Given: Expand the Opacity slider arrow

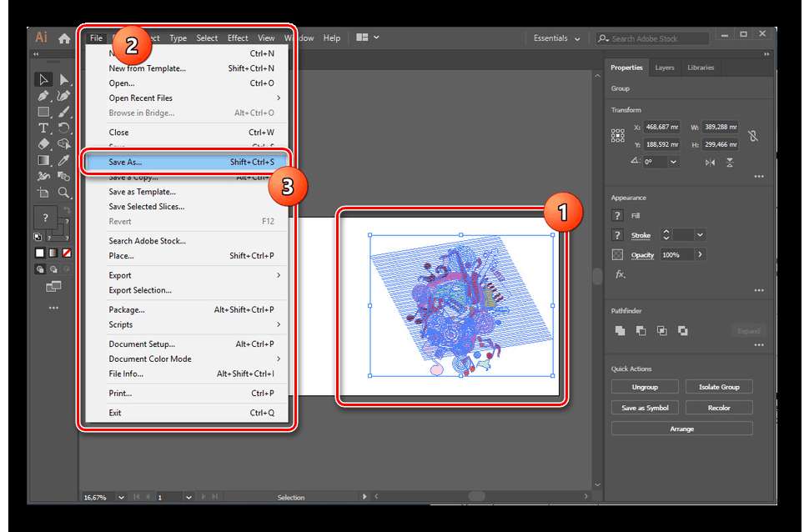Looking at the screenshot, I should pos(700,254).
